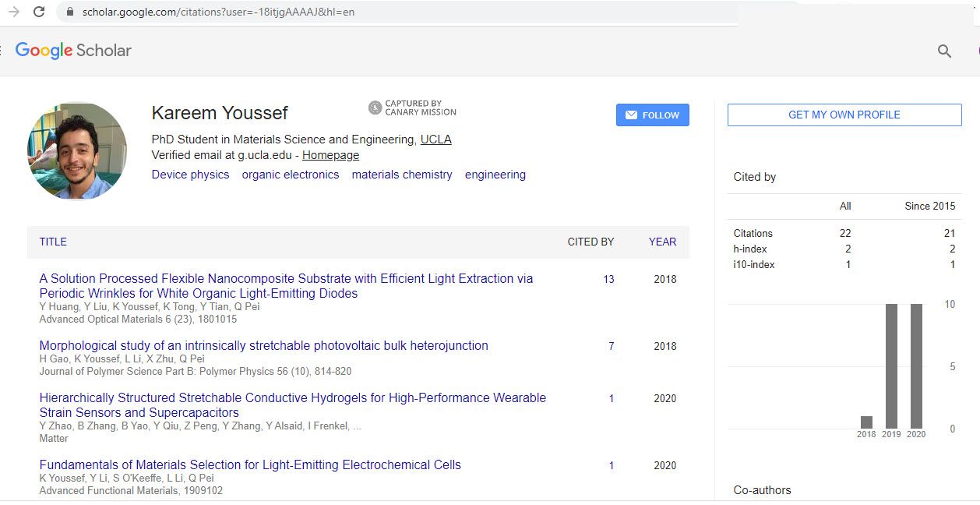Click the 'All' column header in Cited by
Screen dimensions: 980x505
click(x=845, y=206)
